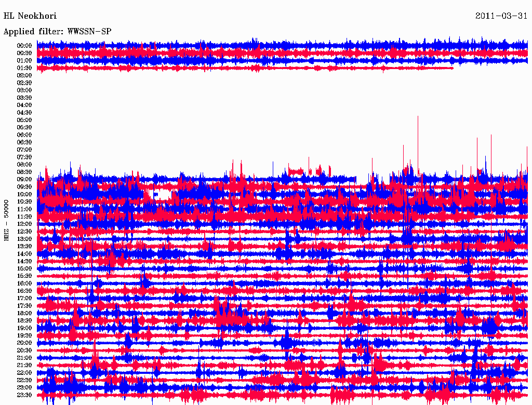Select the 14:30 time label
Image resolution: width=532 pixels, height=405 pixels.
pyautogui.click(x=24, y=261)
